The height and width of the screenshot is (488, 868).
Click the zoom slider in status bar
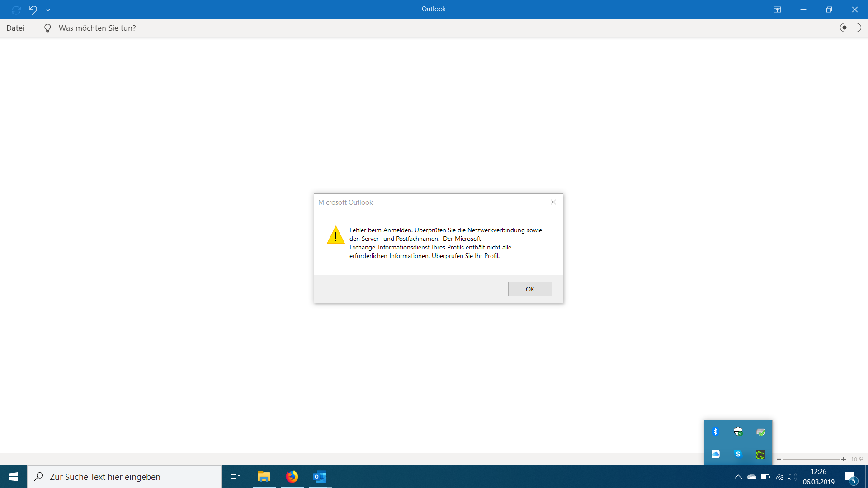coord(811,459)
